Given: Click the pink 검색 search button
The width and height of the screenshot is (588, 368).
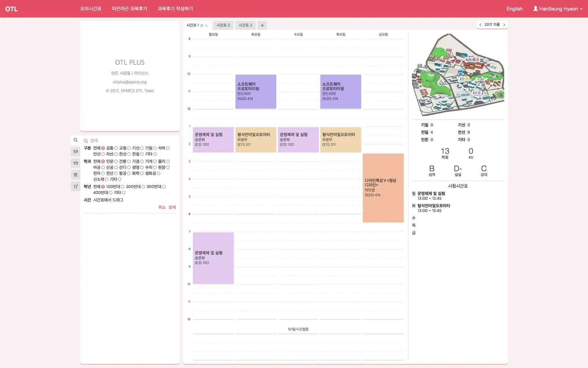Looking at the screenshot, I should pyautogui.click(x=172, y=207).
